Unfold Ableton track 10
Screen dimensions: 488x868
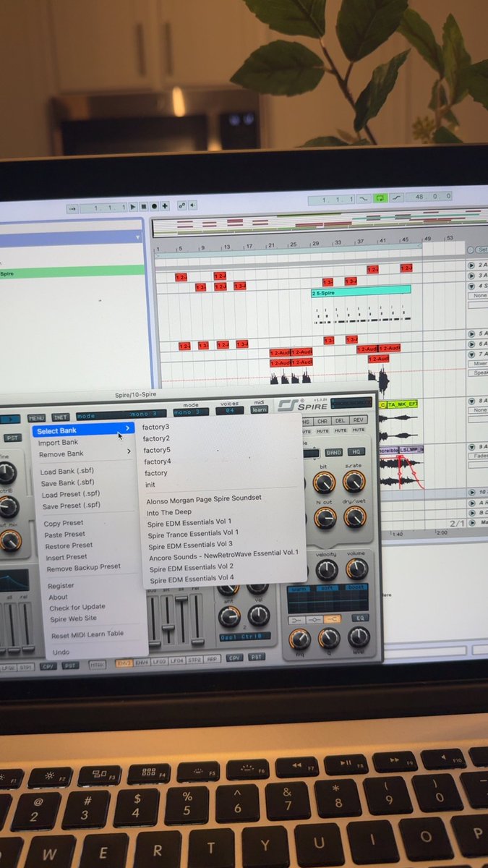coord(472,492)
